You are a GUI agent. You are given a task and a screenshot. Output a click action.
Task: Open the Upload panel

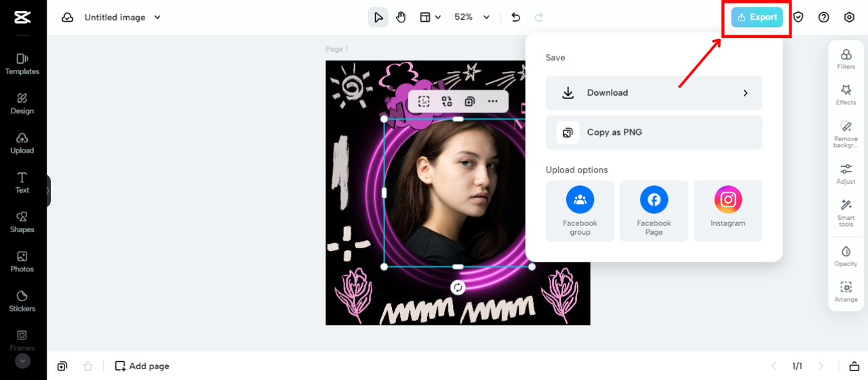pos(22,142)
